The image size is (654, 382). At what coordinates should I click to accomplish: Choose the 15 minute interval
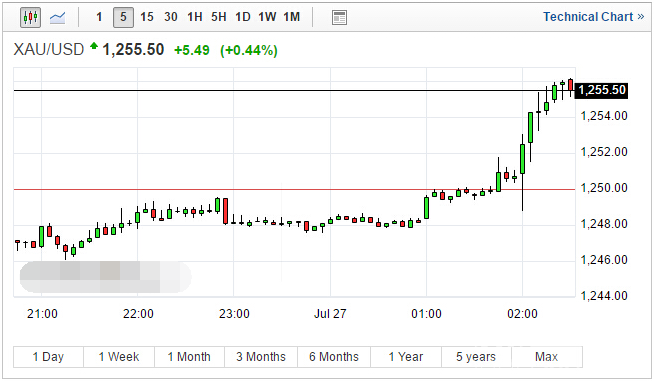(147, 17)
